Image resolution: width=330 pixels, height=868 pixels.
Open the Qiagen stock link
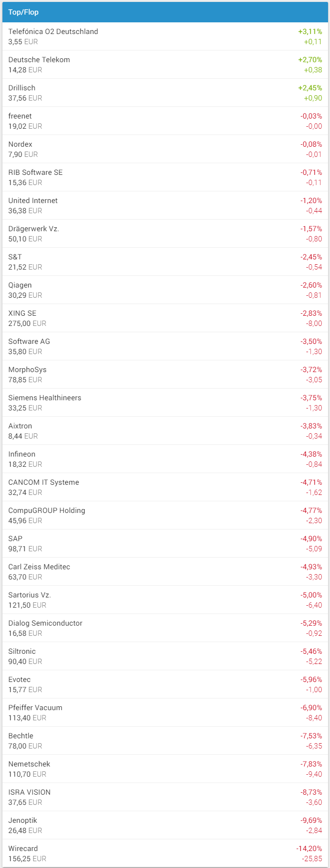(x=20, y=285)
